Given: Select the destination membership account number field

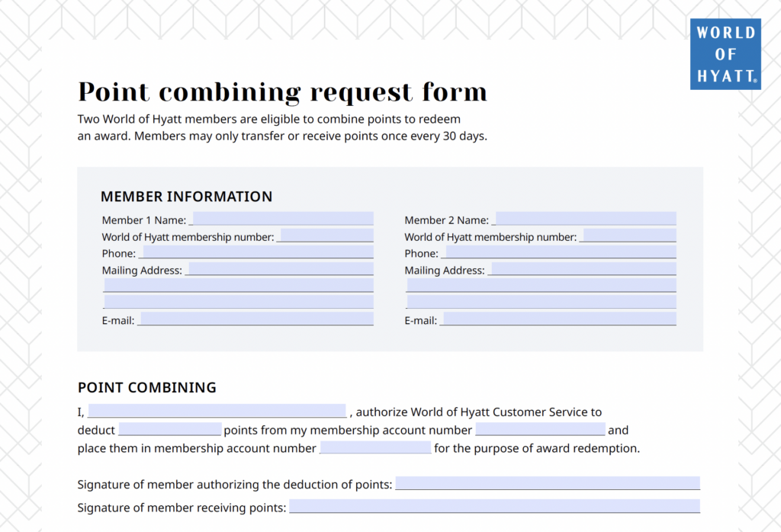Looking at the screenshot, I should tap(375, 447).
